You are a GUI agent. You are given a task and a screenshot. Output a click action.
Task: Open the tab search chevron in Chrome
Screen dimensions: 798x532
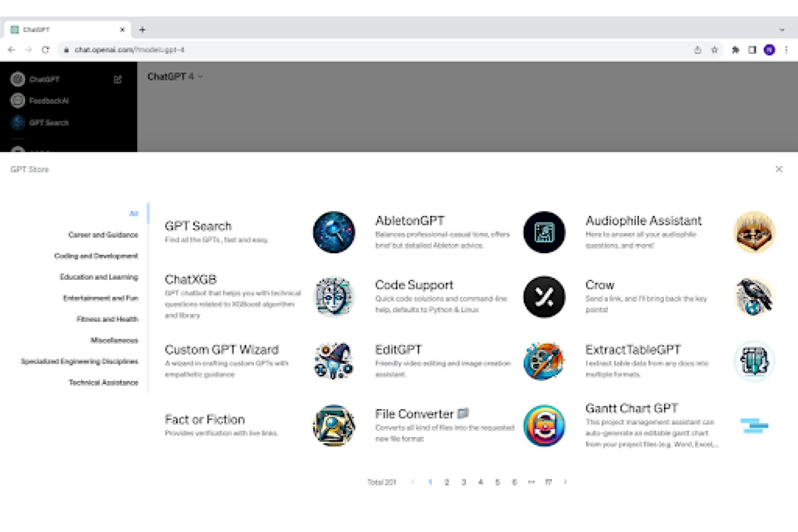(782, 30)
